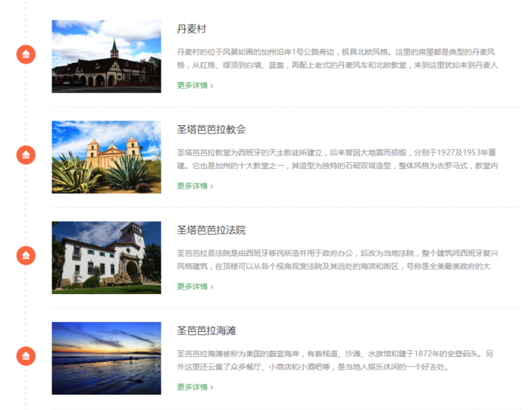The height and width of the screenshot is (410, 532).
Task: Open the 圣塔芭芭拉教会 title heading
Action: pyautogui.click(x=211, y=130)
